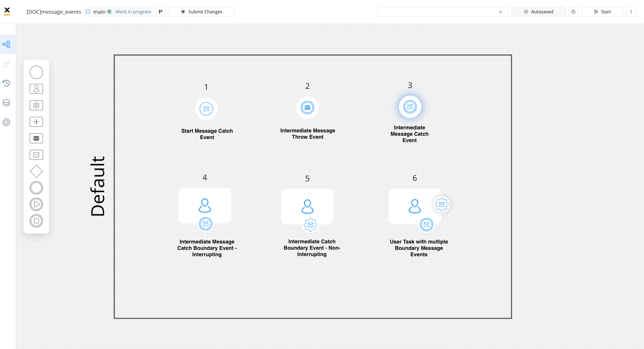Open the three-dot more options menu
This screenshot has height=349, width=644.
[631, 11]
